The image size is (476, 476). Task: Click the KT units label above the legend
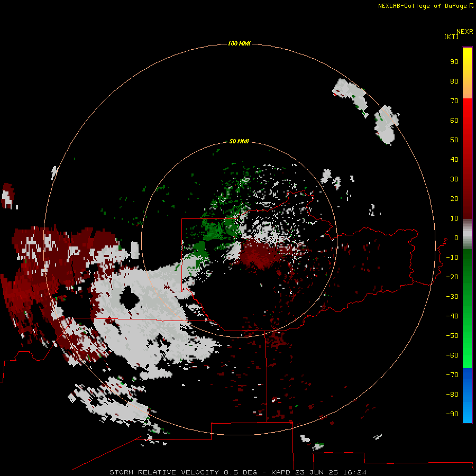(451, 36)
